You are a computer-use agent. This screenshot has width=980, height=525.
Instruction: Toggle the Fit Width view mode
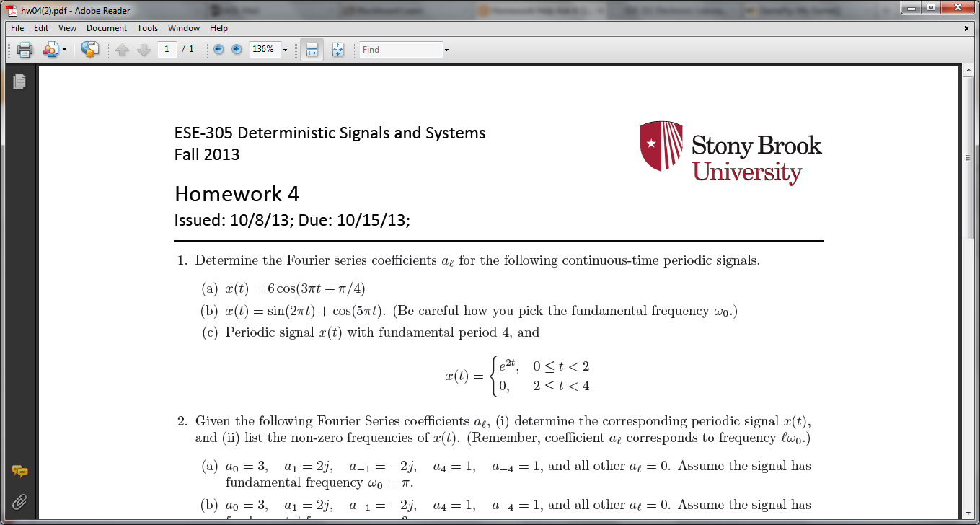[310, 50]
